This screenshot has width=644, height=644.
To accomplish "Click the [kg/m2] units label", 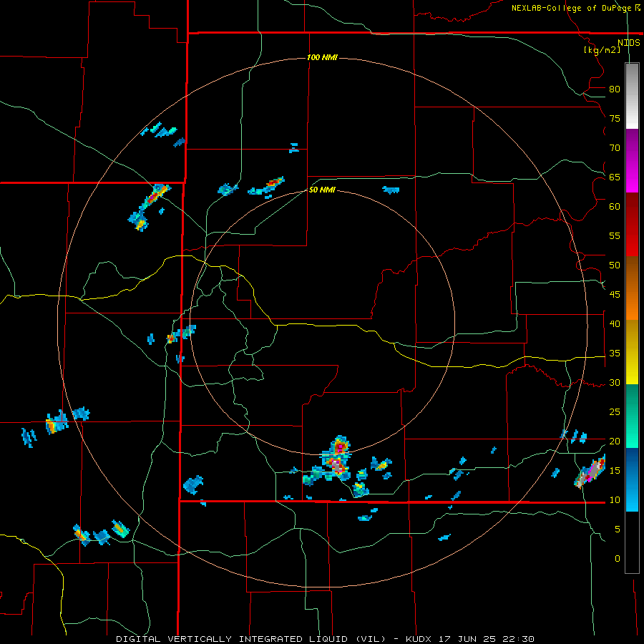I will coord(602,50).
